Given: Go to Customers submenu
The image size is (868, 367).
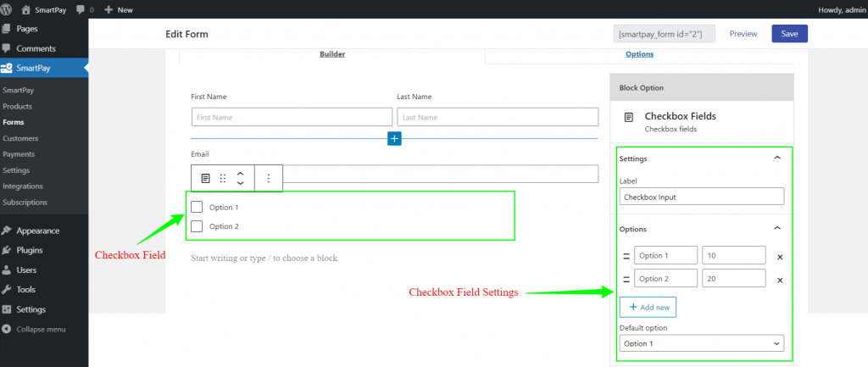Looking at the screenshot, I should (x=20, y=138).
